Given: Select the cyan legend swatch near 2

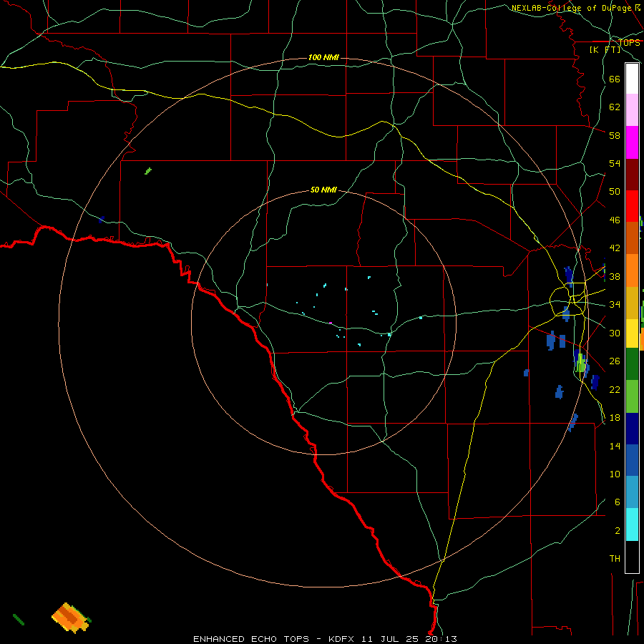Looking at the screenshot, I should coord(632,525).
